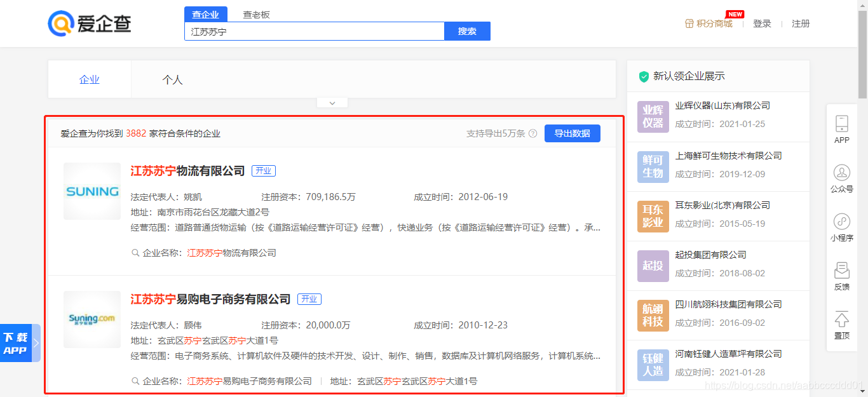
Task: Click the 鲜可生物 company avatar
Action: click(x=653, y=166)
